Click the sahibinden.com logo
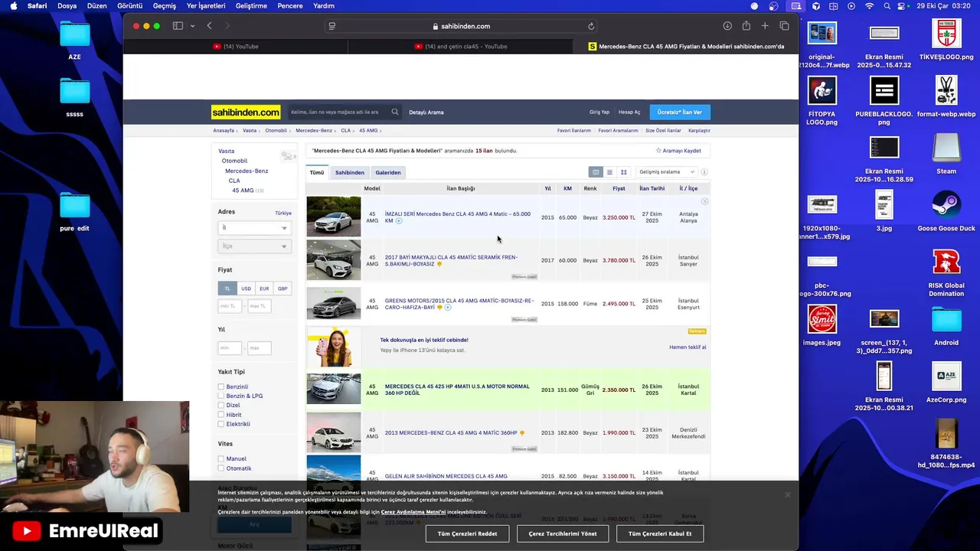980x551 pixels. click(x=246, y=112)
